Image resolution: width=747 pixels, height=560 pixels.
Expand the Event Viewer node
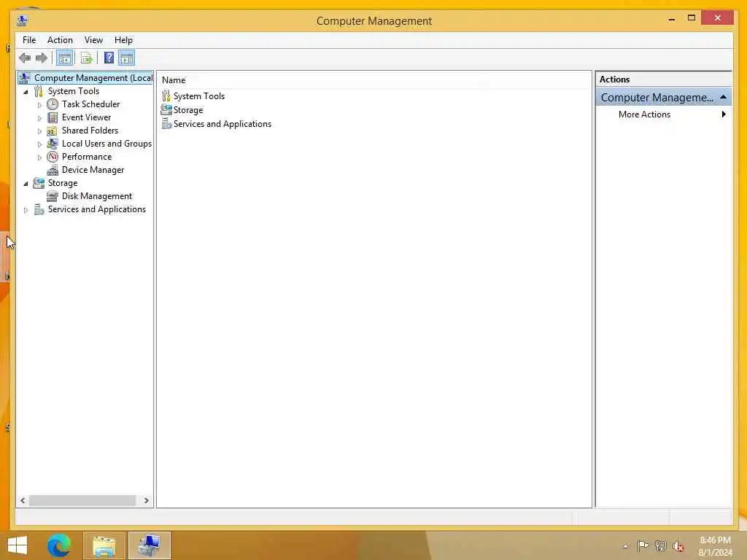click(39, 117)
